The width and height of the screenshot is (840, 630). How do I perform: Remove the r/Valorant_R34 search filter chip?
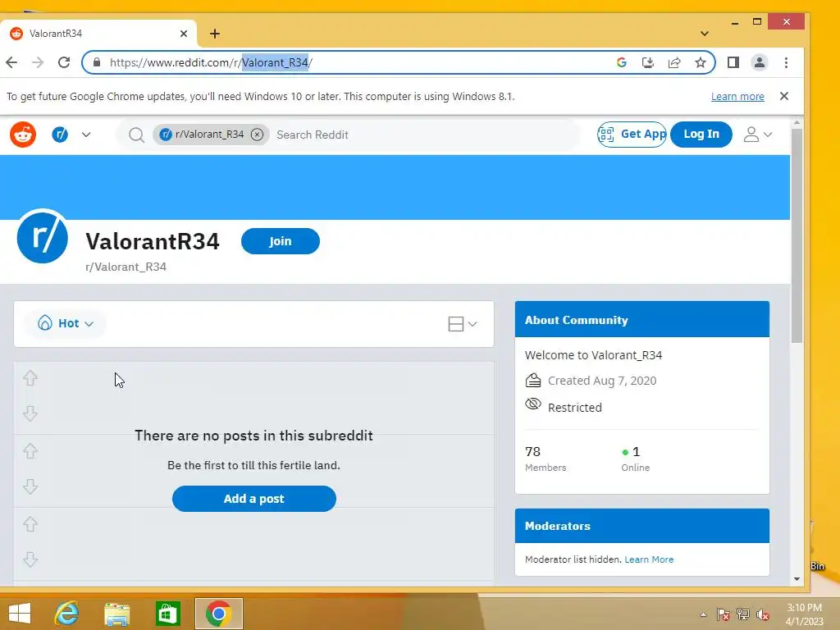click(x=257, y=135)
